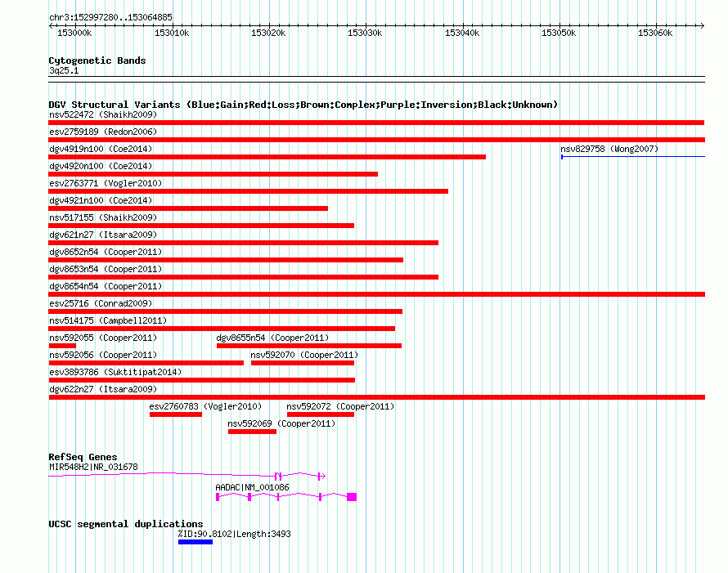Select esv2760783 (Vogler2010) variant label
The height and width of the screenshot is (573, 728).
pos(205,406)
